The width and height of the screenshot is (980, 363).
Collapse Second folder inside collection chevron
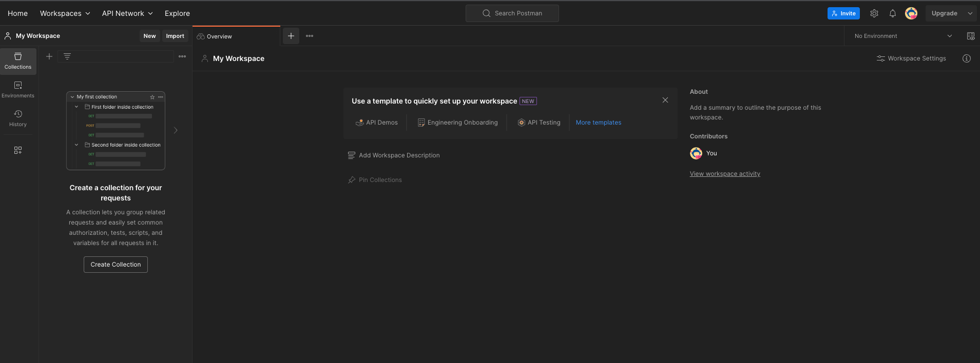[x=76, y=145]
